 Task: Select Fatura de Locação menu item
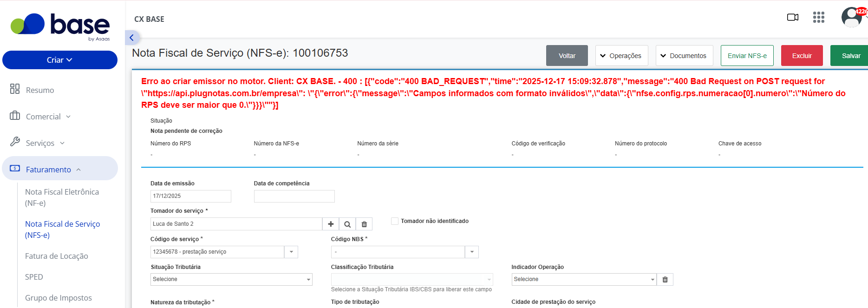(x=57, y=256)
